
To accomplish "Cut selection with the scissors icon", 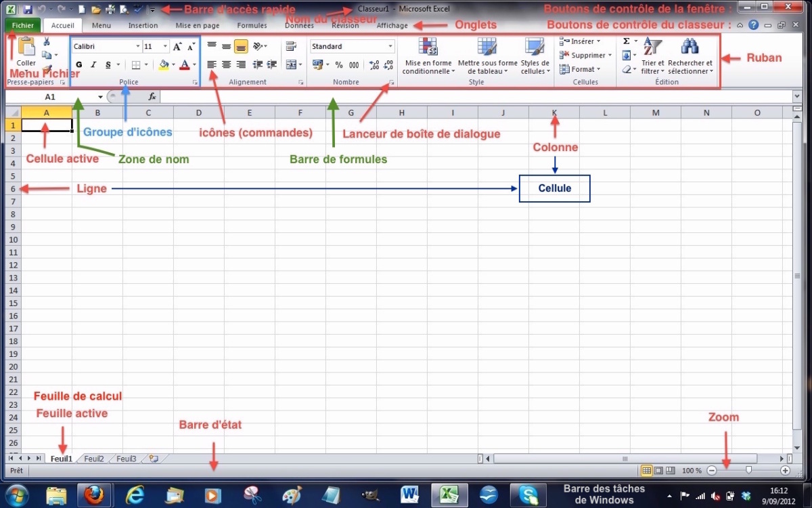I will pos(47,42).
